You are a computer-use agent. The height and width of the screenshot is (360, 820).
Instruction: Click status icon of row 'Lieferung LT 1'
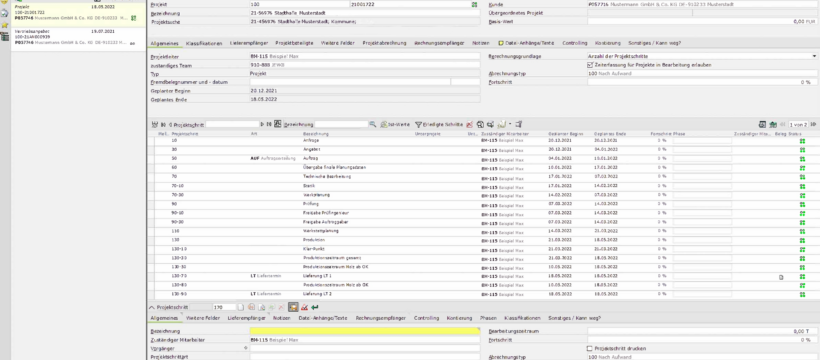[802, 276]
